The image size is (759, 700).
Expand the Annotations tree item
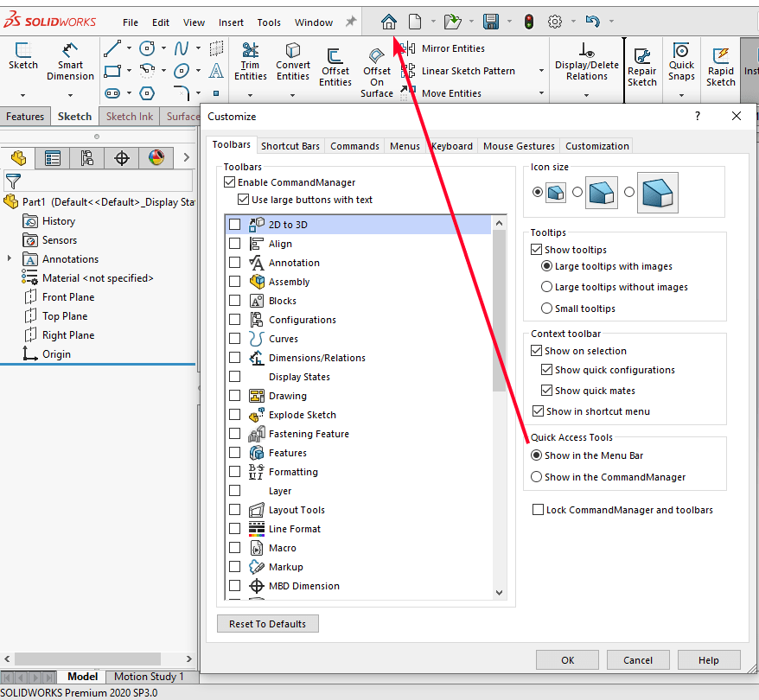coord(7,258)
